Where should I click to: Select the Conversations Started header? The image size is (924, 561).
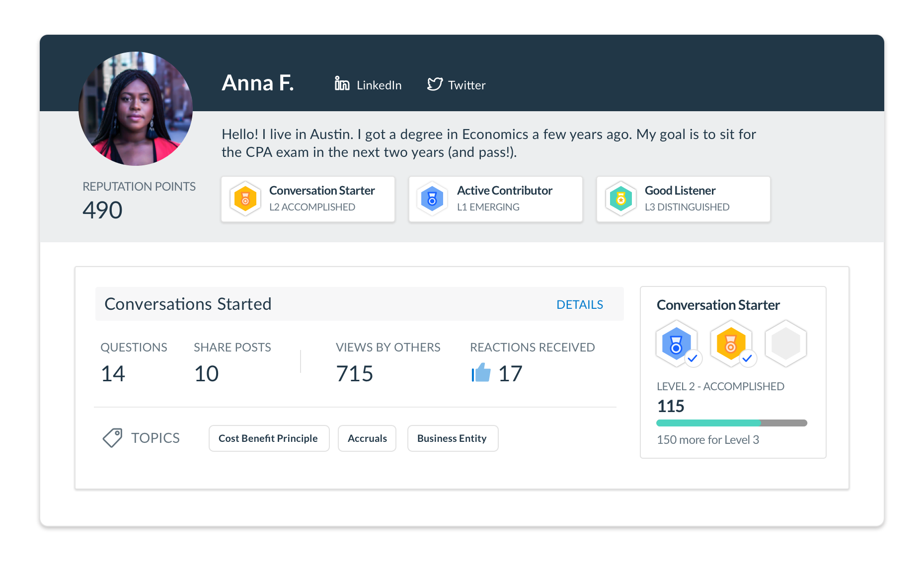coord(188,304)
